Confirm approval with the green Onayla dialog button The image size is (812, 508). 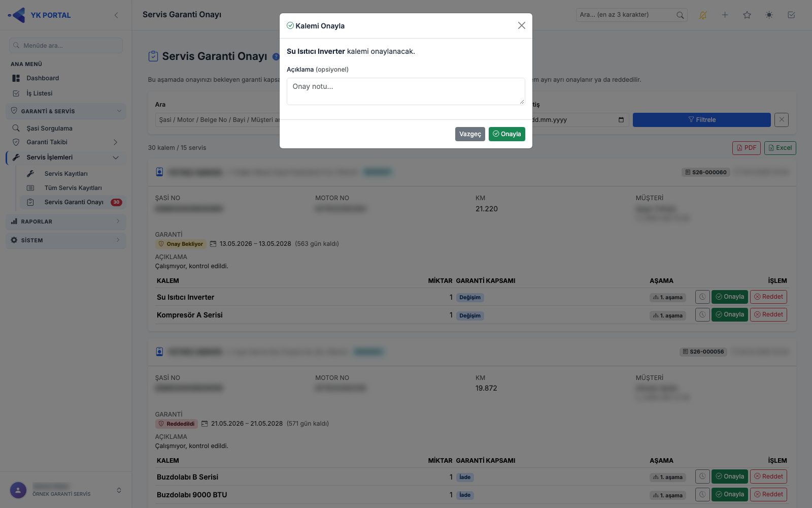506,134
